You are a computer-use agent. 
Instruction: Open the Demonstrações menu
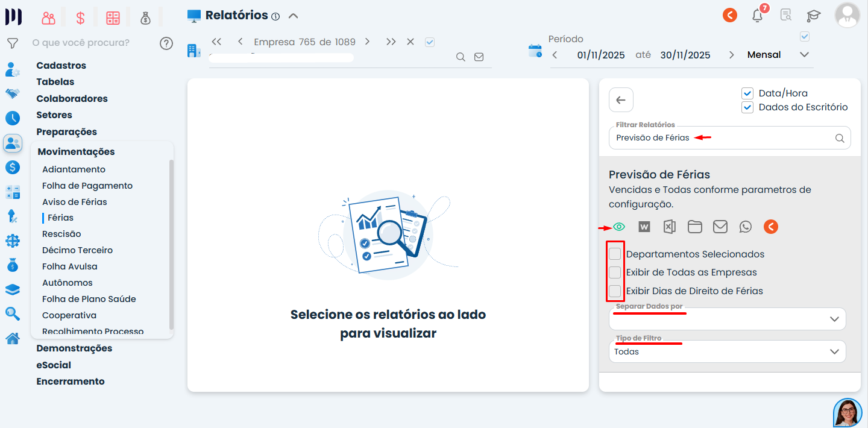click(x=74, y=348)
